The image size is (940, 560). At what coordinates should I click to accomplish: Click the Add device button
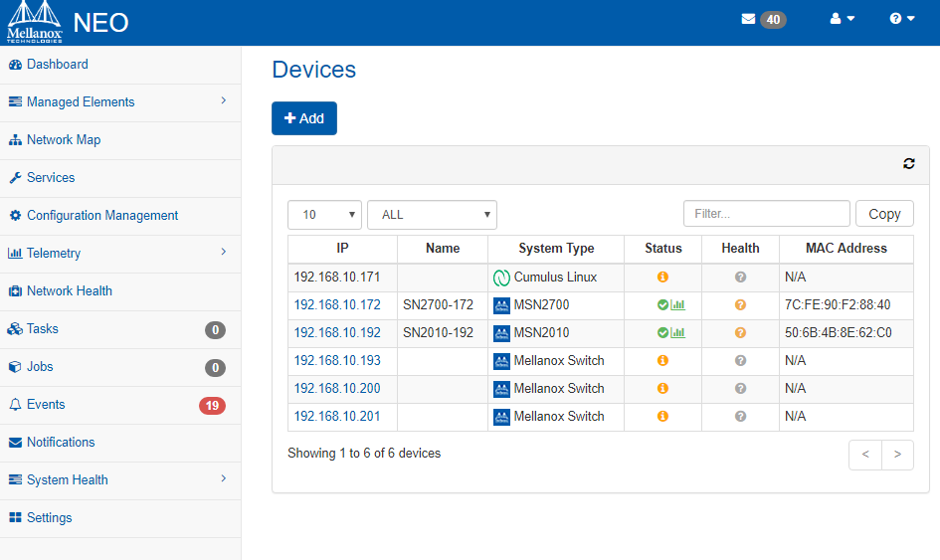coord(304,118)
